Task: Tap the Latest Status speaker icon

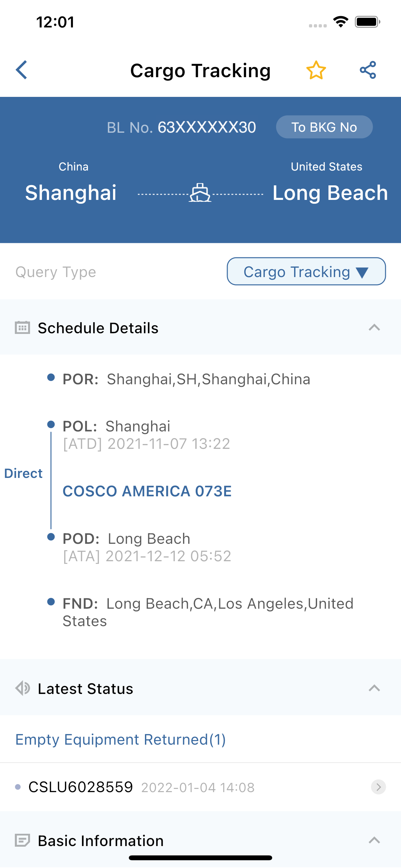Action: (x=23, y=688)
